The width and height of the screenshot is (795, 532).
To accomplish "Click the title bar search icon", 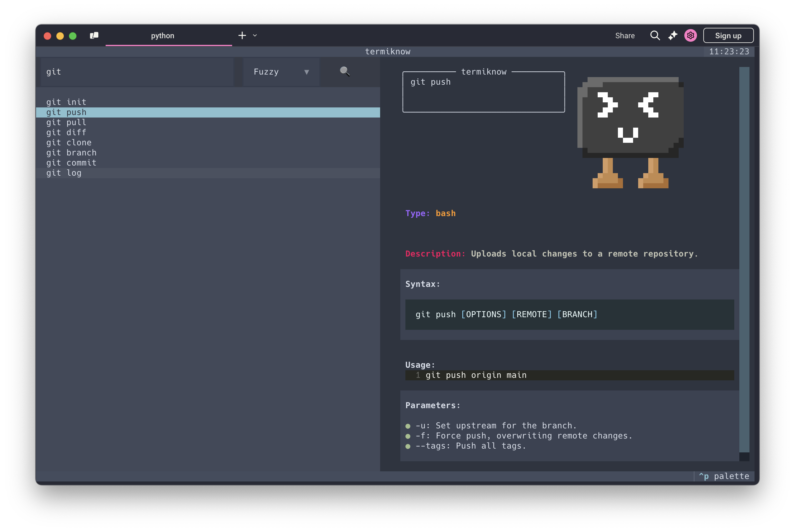I will [655, 36].
